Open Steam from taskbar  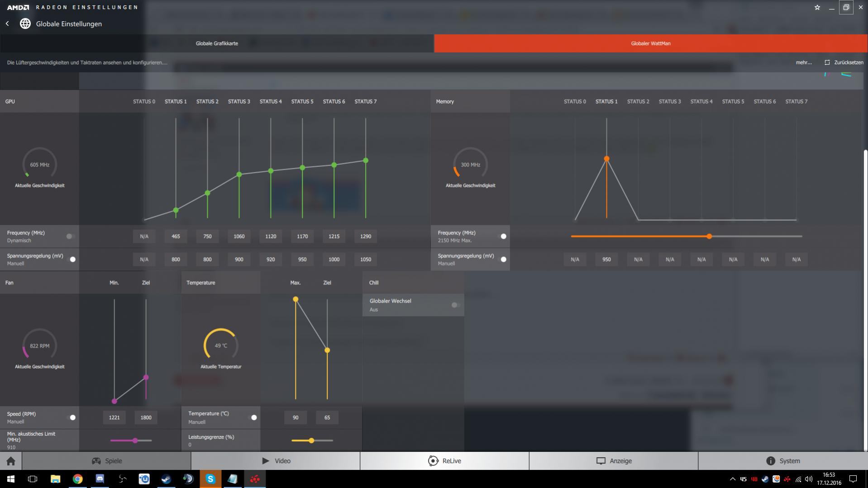[x=166, y=479]
